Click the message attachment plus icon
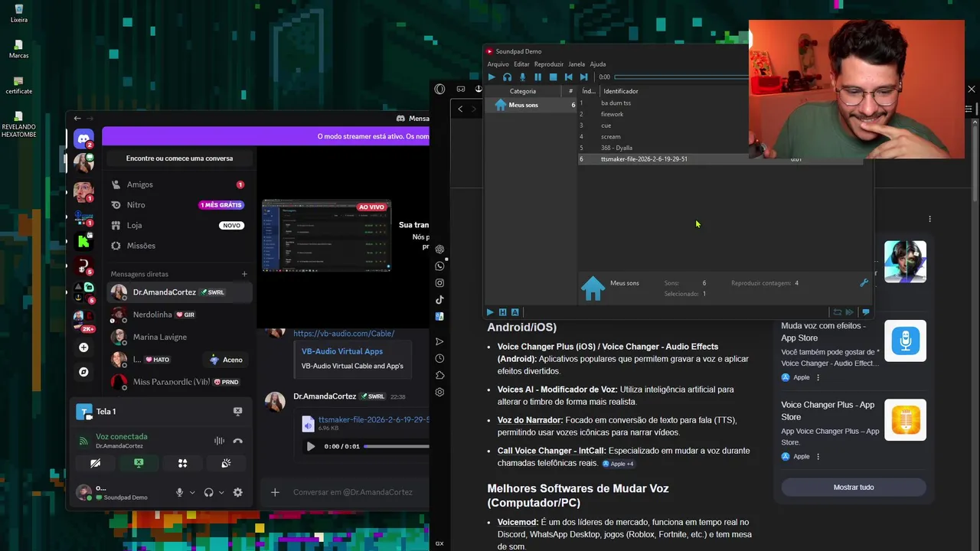 click(275, 492)
